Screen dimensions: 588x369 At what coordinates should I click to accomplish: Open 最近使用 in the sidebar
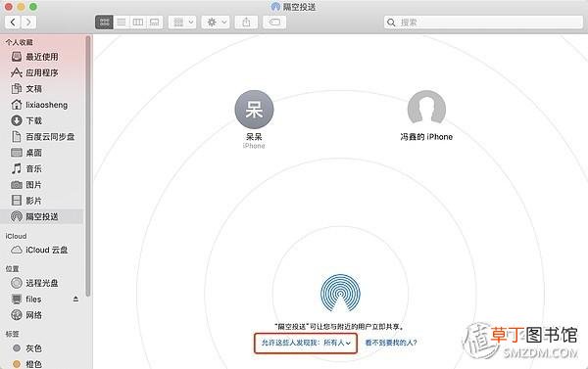(41, 57)
